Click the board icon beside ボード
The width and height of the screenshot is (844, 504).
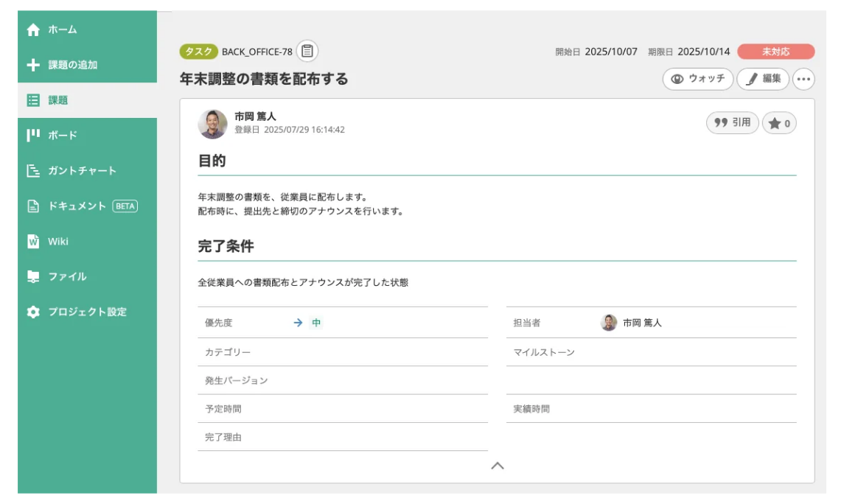(33, 135)
